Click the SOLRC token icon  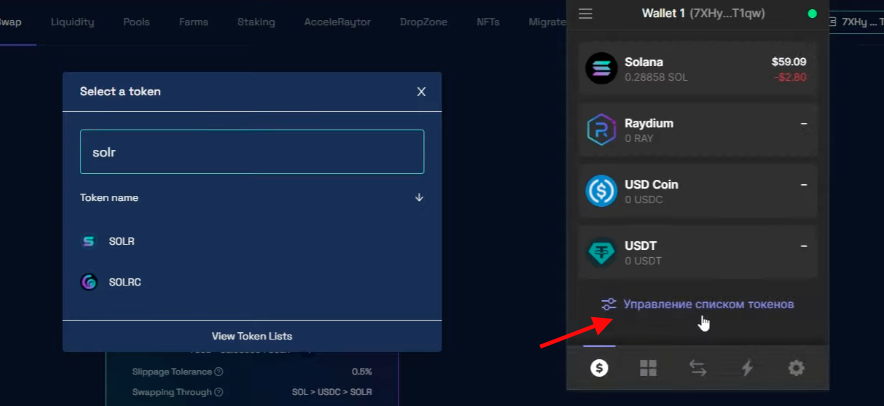tap(89, 282)
